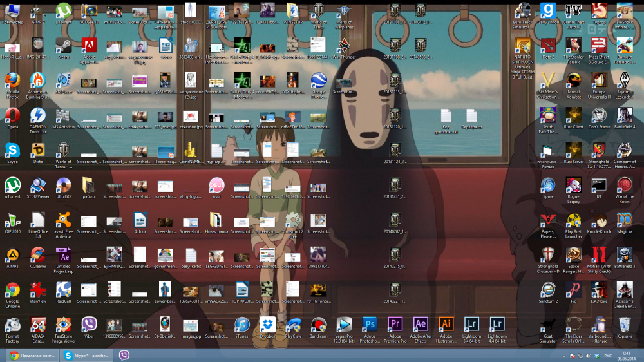Screen dimensions: 644x362
Task: Open the Euro Truck Simulator icon
Action: point(522,17)
